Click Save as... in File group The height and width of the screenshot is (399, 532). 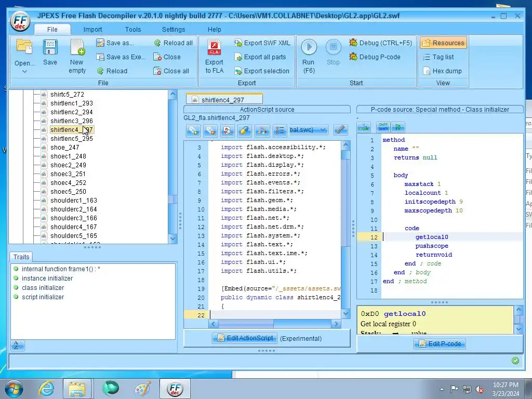(x=115, y=43)
